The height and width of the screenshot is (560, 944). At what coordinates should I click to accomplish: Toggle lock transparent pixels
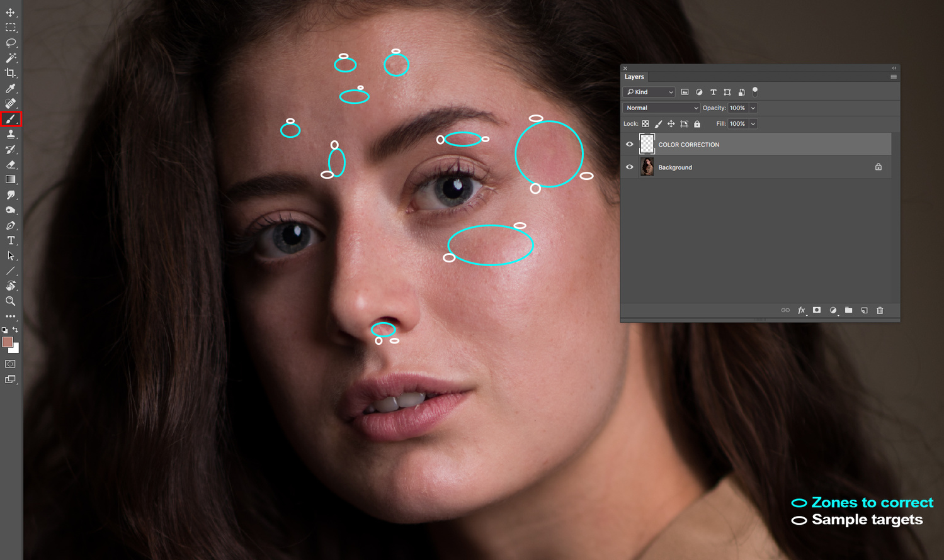645,124
